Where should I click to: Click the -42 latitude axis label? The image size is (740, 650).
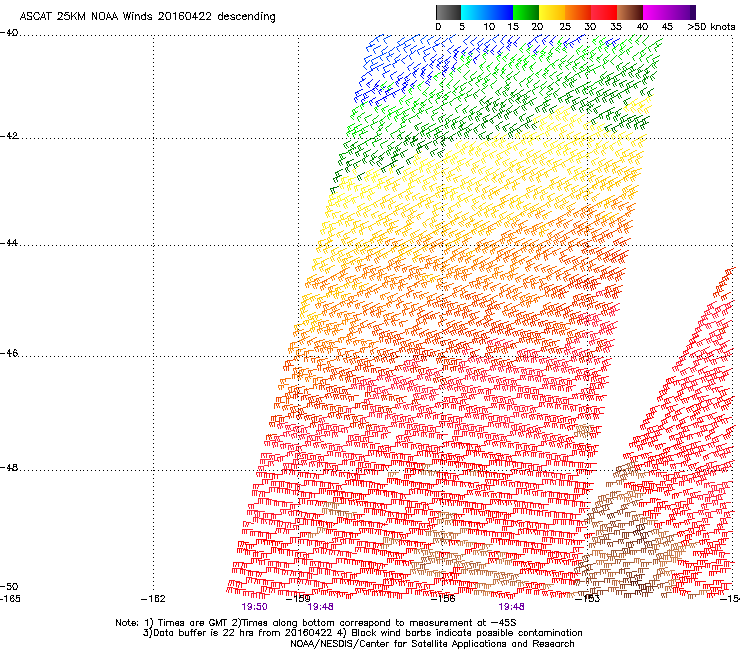pos(9,136)
